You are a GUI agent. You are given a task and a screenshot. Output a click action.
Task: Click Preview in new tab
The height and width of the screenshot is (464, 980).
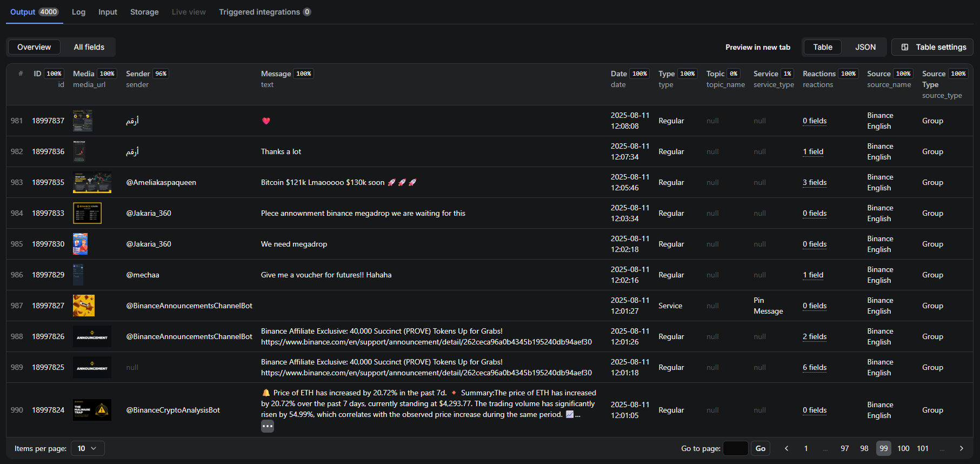coord(758,47)
